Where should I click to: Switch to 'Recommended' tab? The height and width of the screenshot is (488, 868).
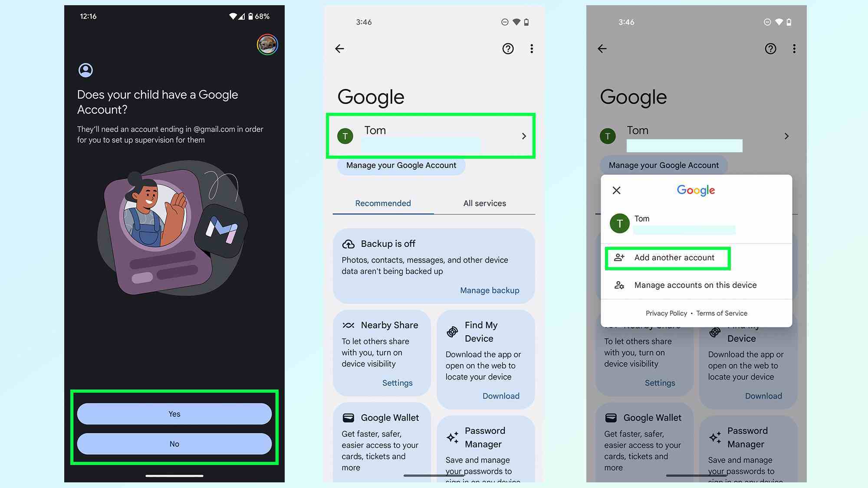point(383,203)
